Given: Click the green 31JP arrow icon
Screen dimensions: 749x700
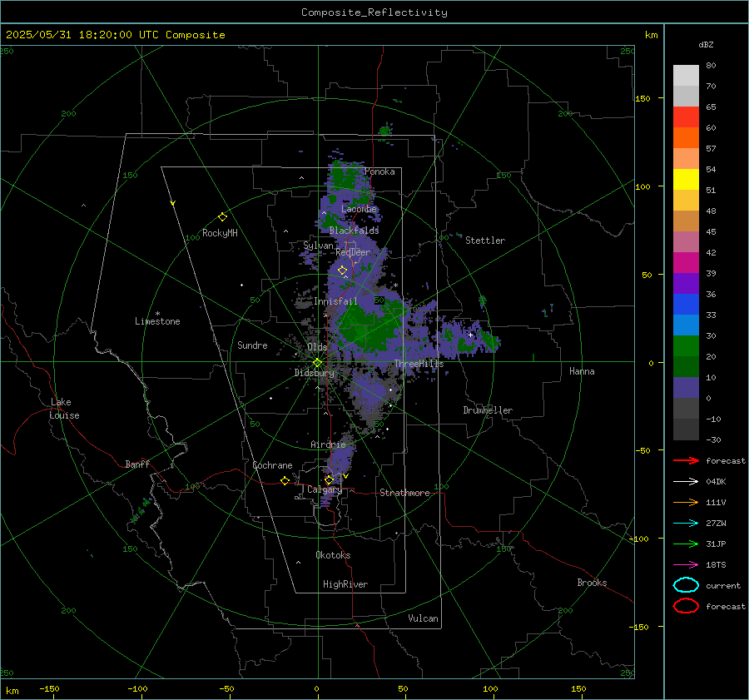Looking at the screenshot, I should click(686, 544).
